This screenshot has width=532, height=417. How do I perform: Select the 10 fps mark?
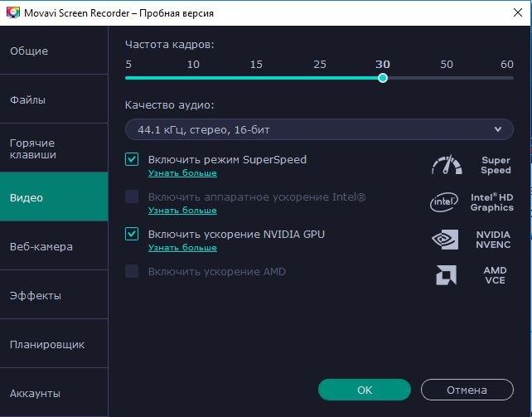(193, 64)
